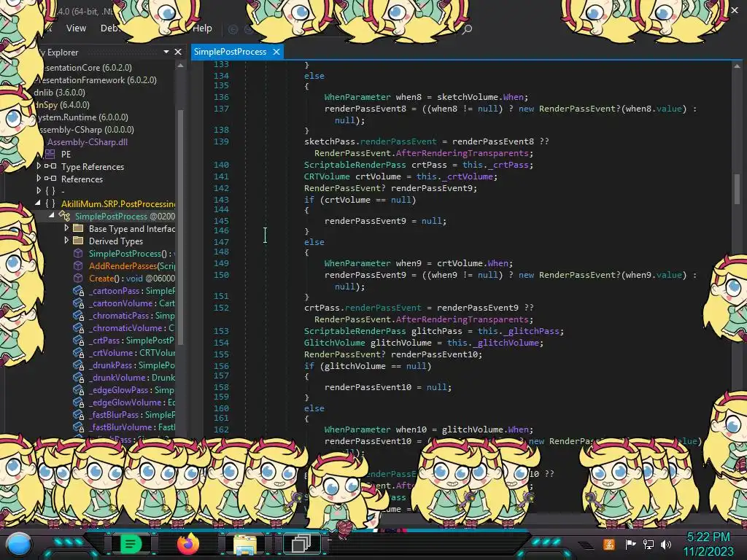Open the Action Center flag tray icon

coord(630,544)
